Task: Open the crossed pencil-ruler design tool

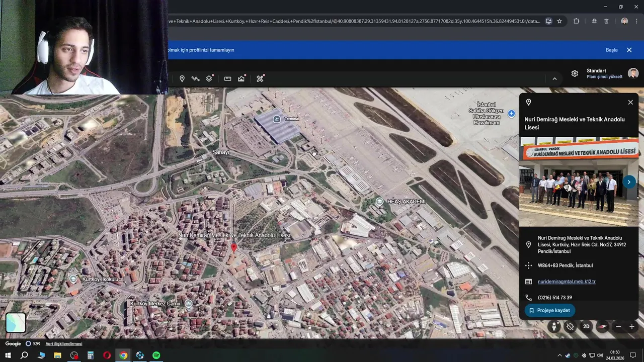Action: (260, 79)
